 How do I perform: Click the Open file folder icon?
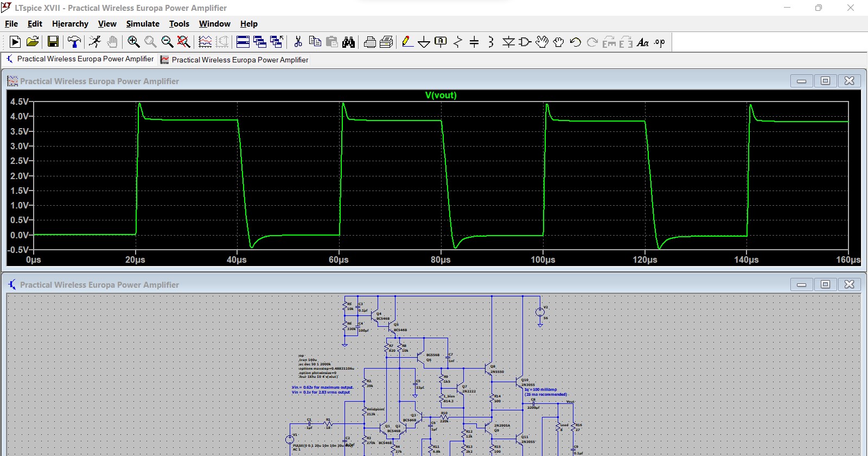pyautogui.click(x=33, y=42)
